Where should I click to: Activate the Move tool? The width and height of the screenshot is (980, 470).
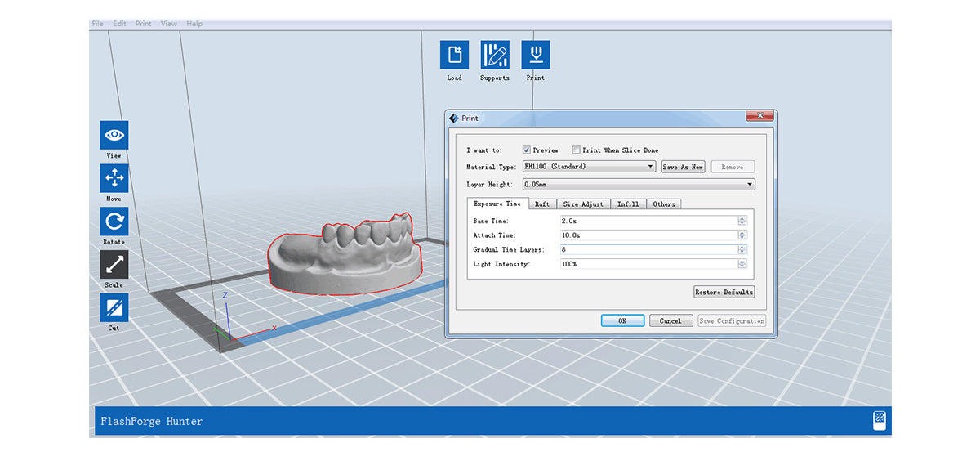pos(114,178)
